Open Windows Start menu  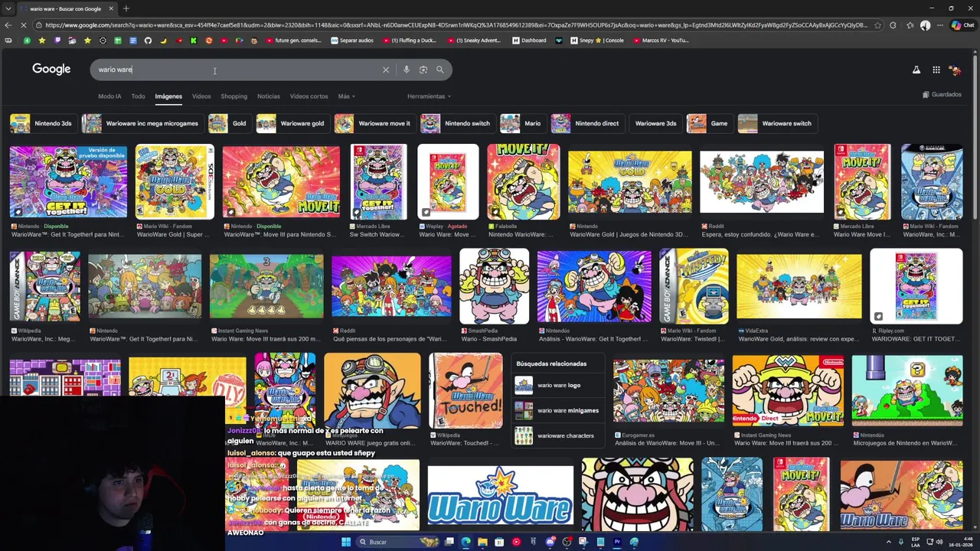(x=346, y=542)
